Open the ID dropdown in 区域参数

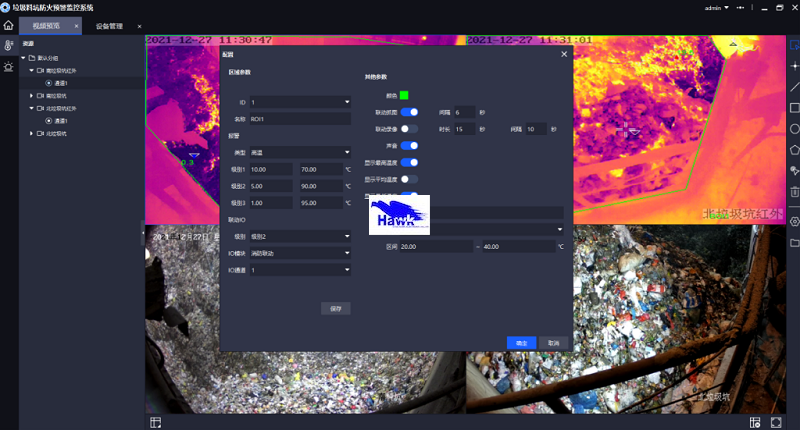pyautogui.click(x=300, y=102)
